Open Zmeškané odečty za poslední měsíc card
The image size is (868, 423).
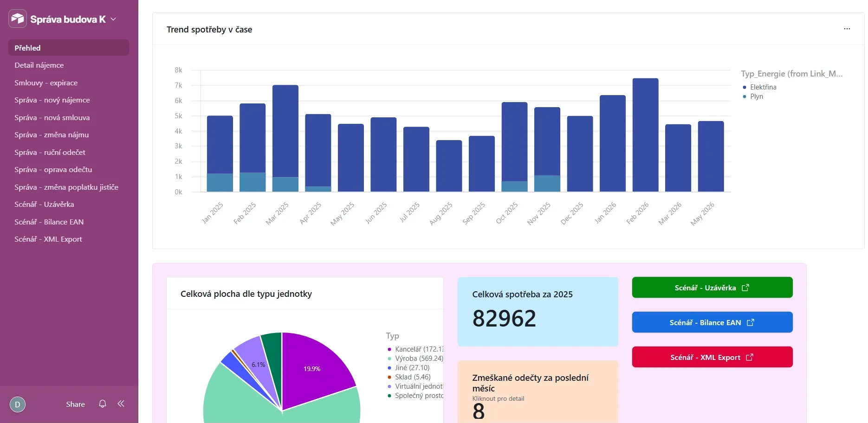pos(538,392)
